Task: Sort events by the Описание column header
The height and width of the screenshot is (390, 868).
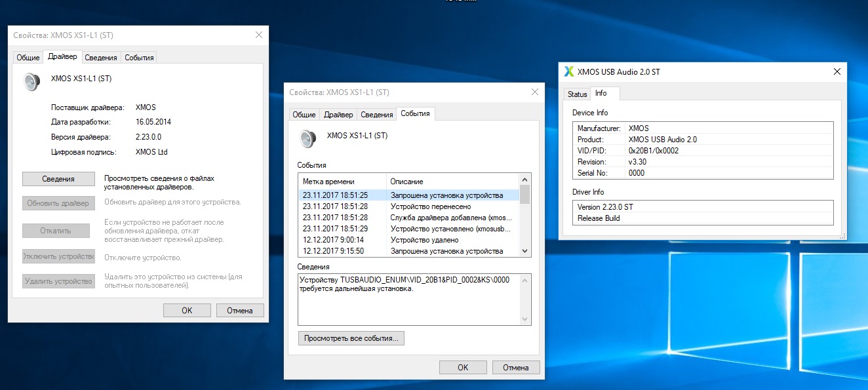Action: [453, 181]
